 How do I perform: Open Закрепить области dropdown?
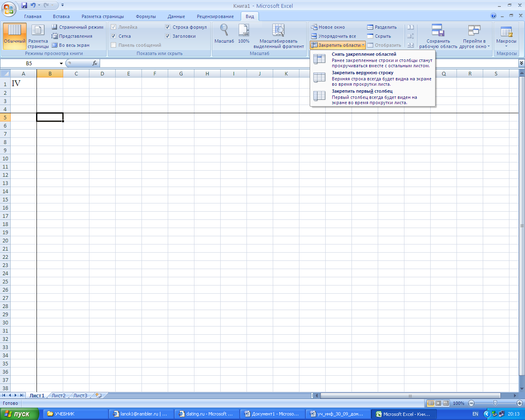click(x=338, y=45)
